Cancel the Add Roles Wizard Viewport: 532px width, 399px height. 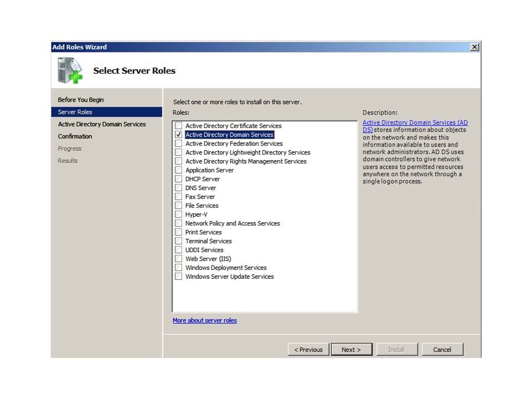tap(442, 350)
